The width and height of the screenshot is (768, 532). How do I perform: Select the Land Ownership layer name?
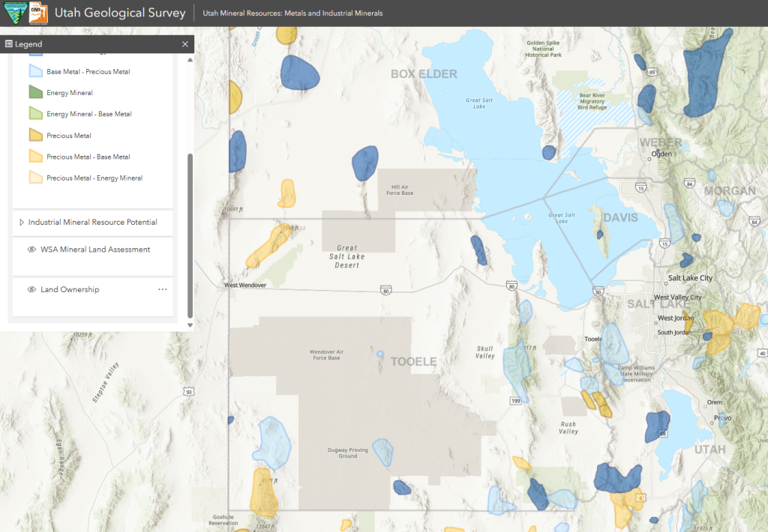pyautogui.click(x=70, y=289)
